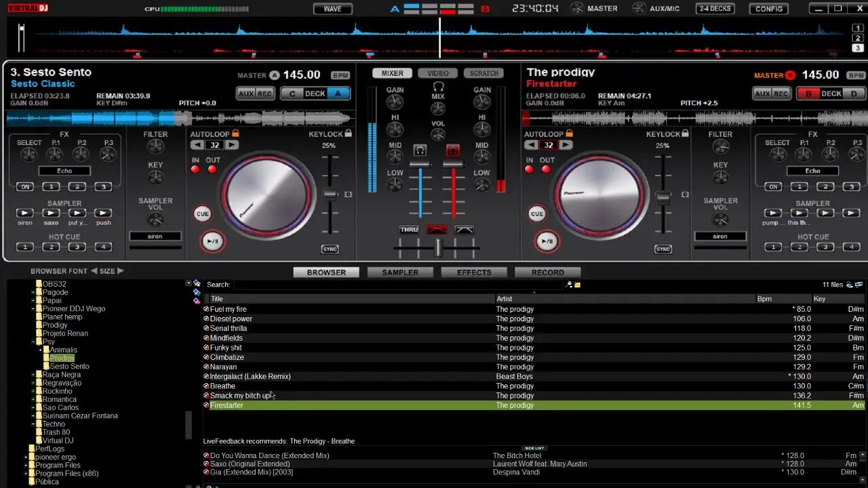The image size is (868, 488).
Task: Trigger hot cue 1 on left deck
Action: point(25,247)
